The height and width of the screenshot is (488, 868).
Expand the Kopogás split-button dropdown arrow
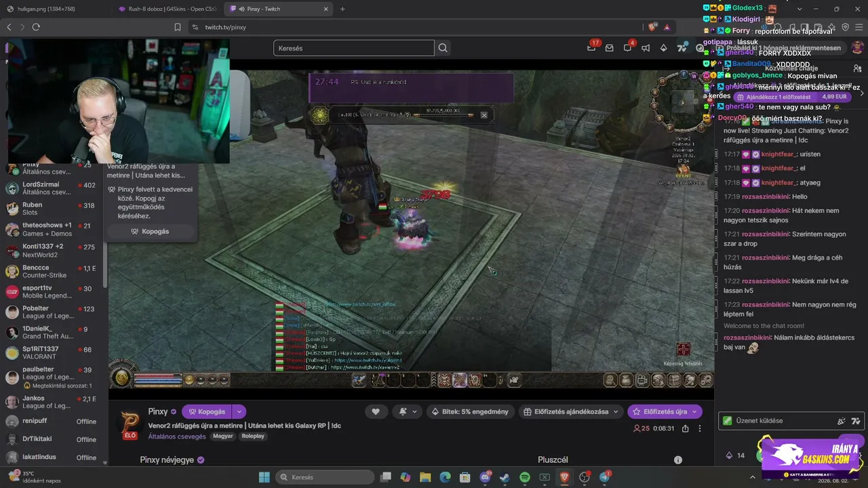239,411
